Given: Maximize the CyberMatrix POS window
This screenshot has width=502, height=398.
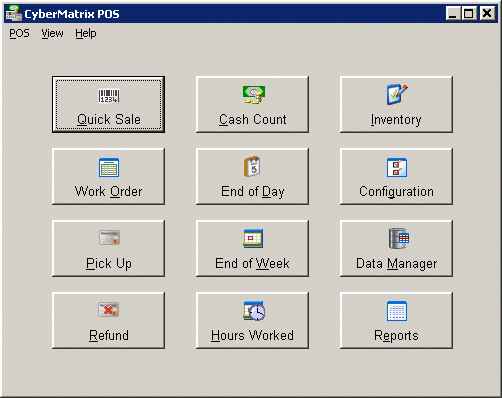Looking at the screenshot, I should pyautogui.click(x=469, y=14).
